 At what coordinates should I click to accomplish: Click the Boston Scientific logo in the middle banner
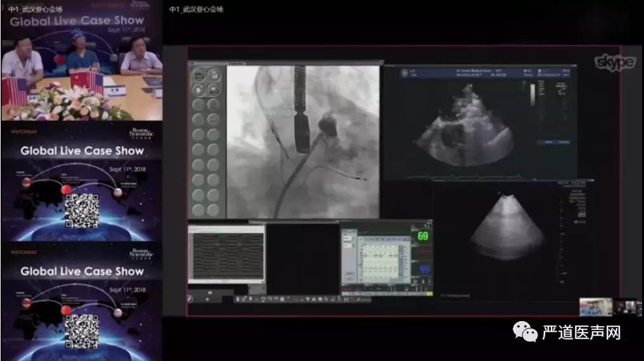(x=141, y=132)
